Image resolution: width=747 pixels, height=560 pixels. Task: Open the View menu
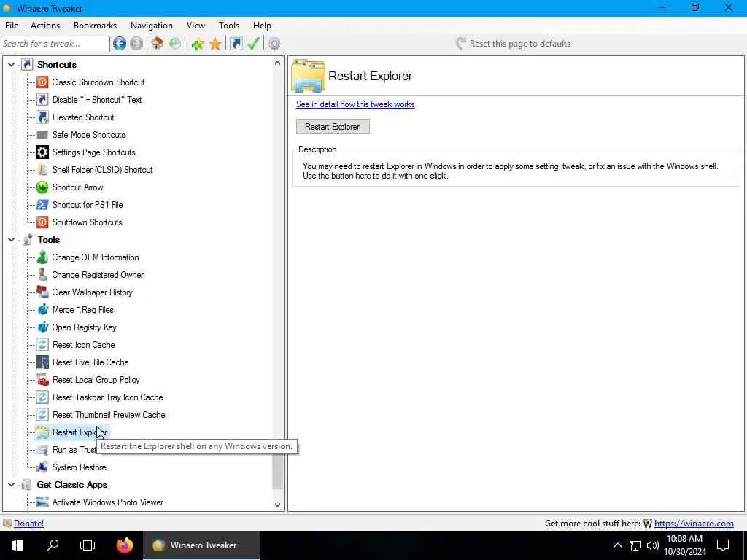click(x=196, y=26)
